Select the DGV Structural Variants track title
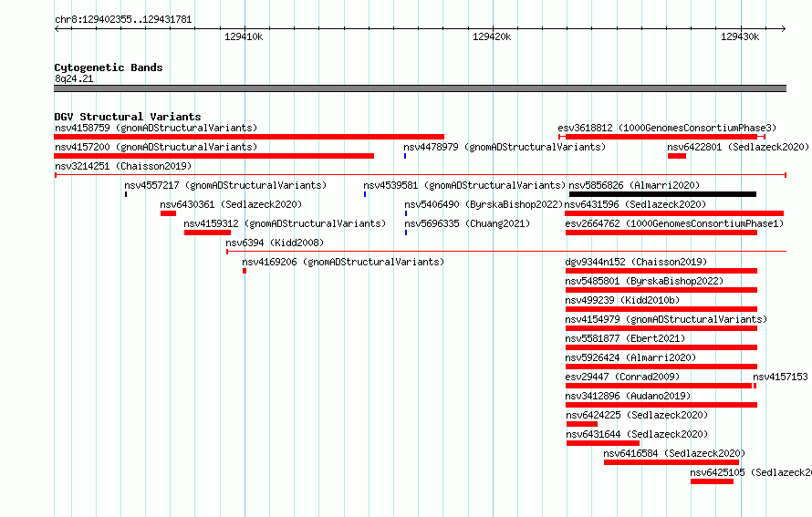Viewport: 812px width, 517px height. click(128, 117)
